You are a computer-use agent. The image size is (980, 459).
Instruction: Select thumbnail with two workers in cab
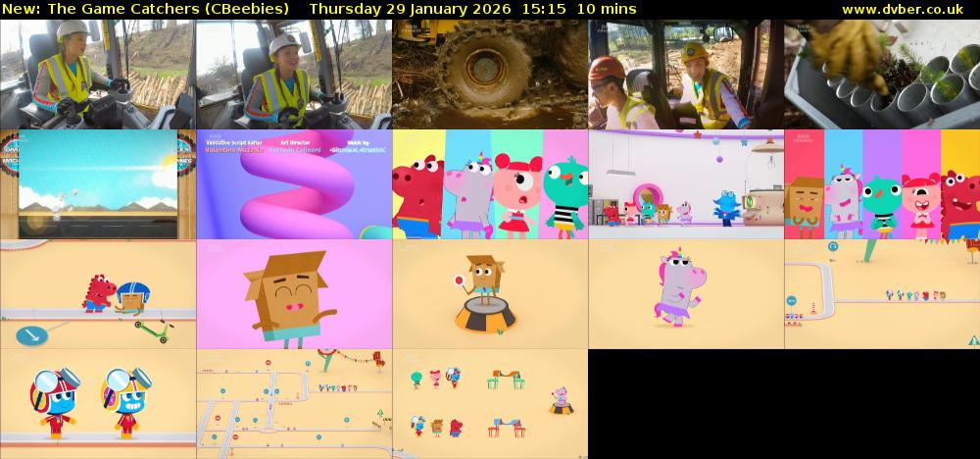coord(686,75)
